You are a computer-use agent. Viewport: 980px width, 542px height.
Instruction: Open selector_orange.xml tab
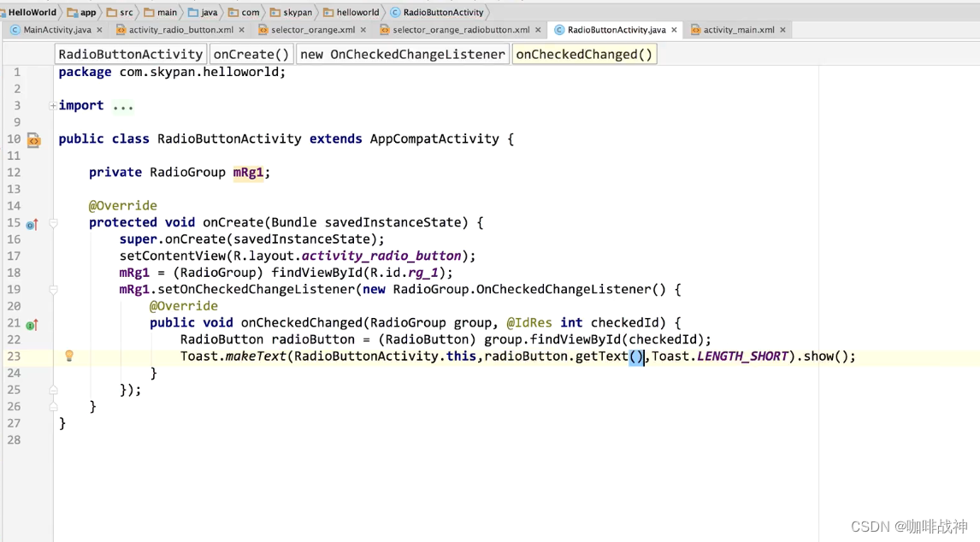312,30
